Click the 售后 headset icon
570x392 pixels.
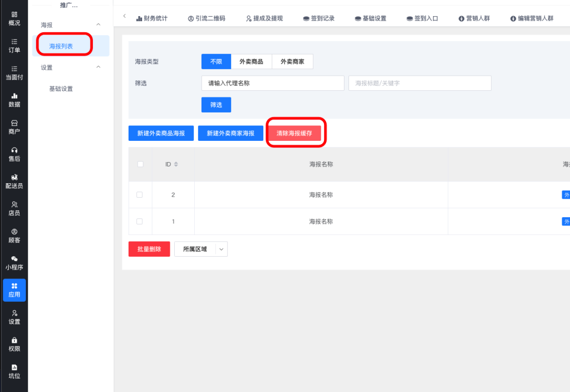[x=14, y=150]
